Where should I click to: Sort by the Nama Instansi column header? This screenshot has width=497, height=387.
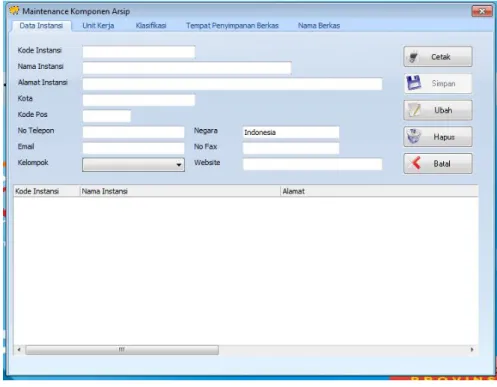point(180,191)
